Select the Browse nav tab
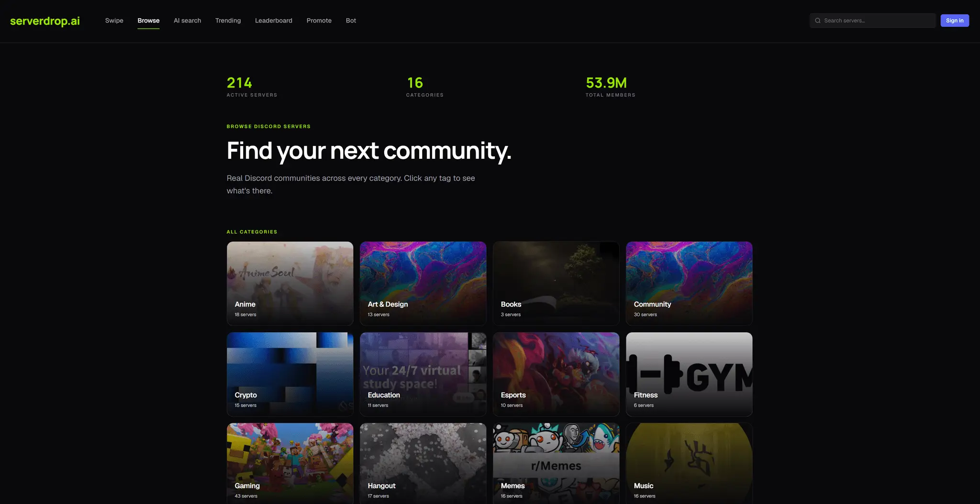The image size is (980, 504). click(x=148, y=21)
